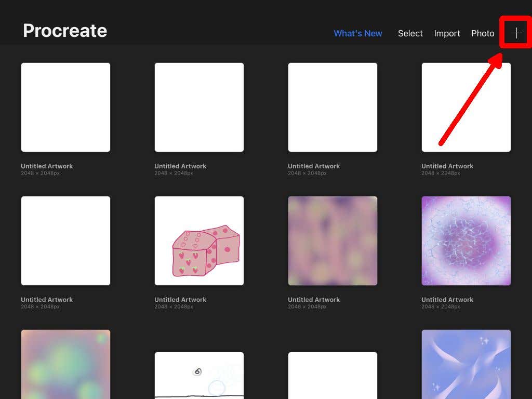Screen dimensions: 532x399
Task: Open the blue swirl sparkle artwork
Action: pos(466,364)
